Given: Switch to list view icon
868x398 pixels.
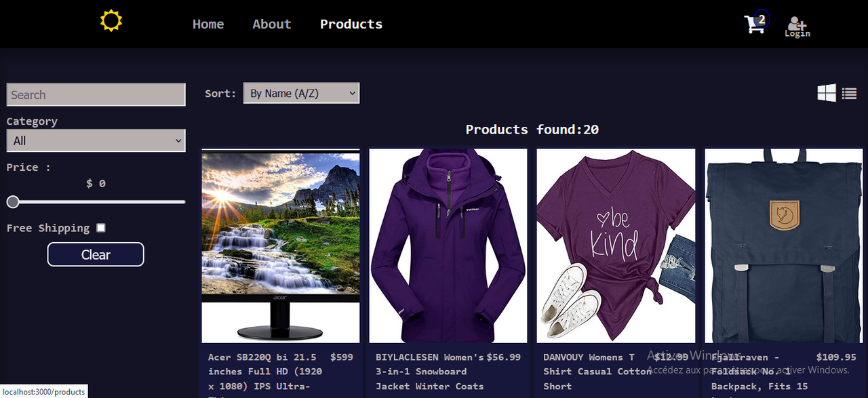Looking at the screenshot, I should click(x=849, y=94).
